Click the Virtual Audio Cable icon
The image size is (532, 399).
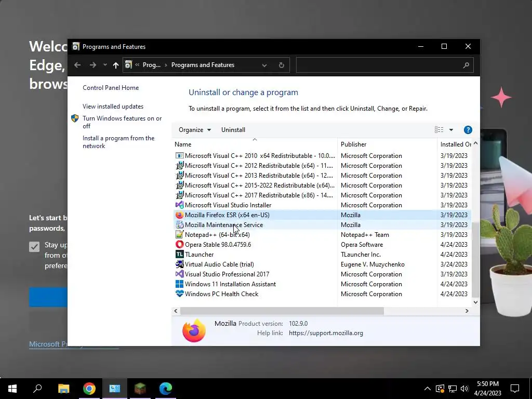tap(179, 264)
